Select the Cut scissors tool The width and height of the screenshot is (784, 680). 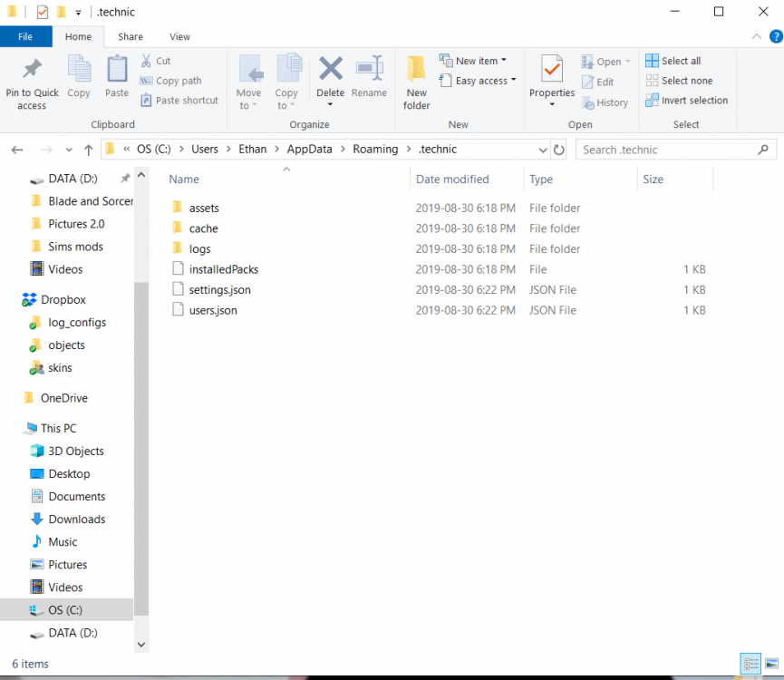click(156, 61)
